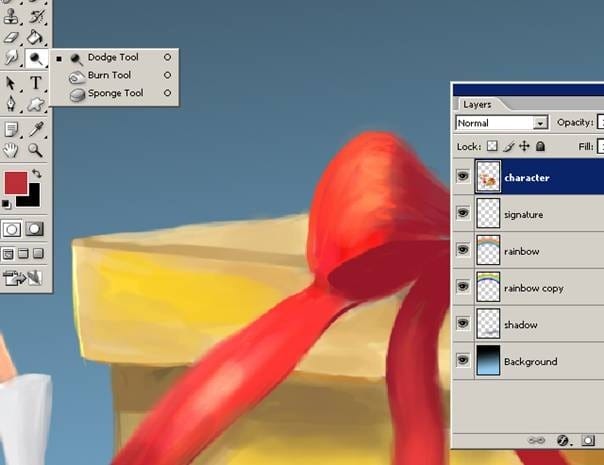
Task: Enable lock transparent pixels checkbox
Action: point(492,146)
